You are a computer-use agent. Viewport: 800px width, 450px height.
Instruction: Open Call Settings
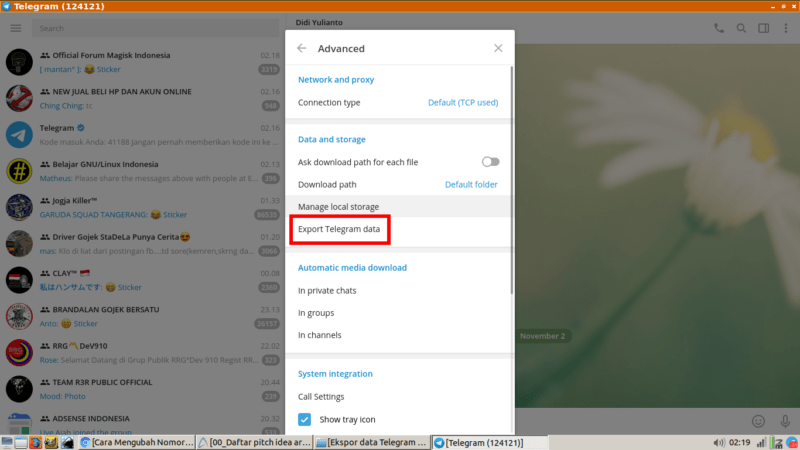pyautogui.click(x=398, y=396)
